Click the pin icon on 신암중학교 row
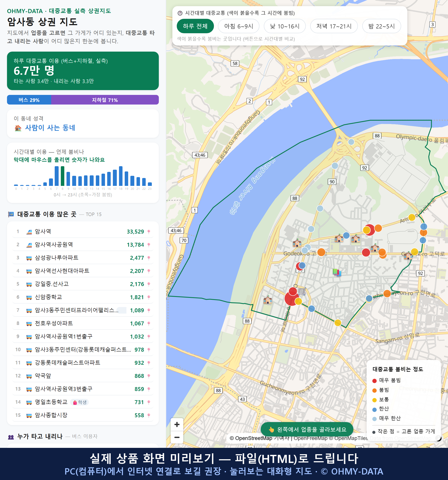Screen dimensions: 448x480 pos(149,297)
